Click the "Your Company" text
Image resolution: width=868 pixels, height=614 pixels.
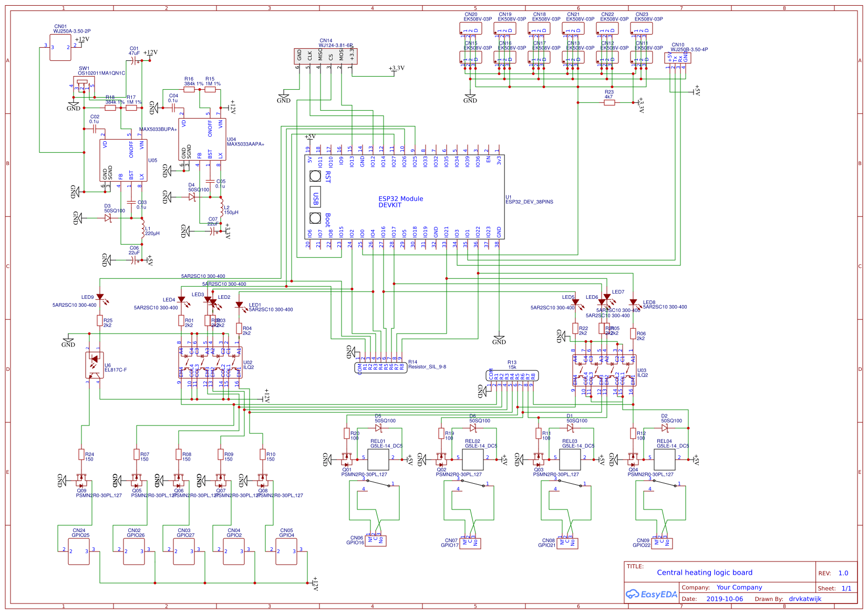pos(739,587)
